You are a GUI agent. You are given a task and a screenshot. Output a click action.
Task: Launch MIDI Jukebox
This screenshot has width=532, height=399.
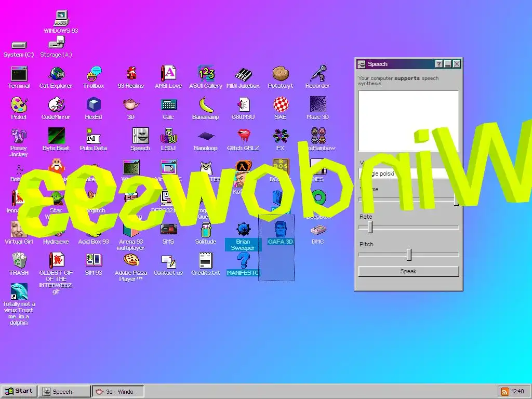point(243,77)
